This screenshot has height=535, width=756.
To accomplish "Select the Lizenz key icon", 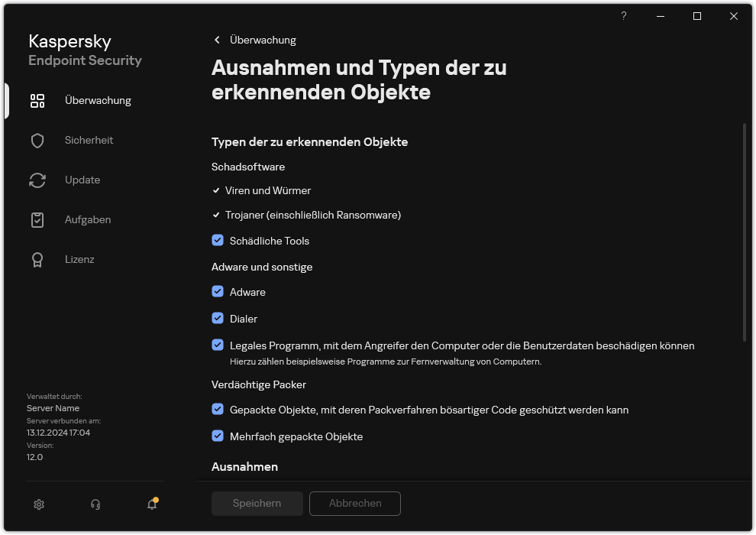I will (x=37, y=259).
